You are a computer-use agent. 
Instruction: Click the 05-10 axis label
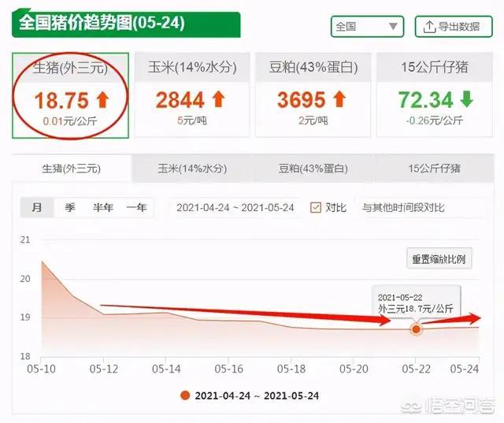pyautogui.click(x=41, y=369)
